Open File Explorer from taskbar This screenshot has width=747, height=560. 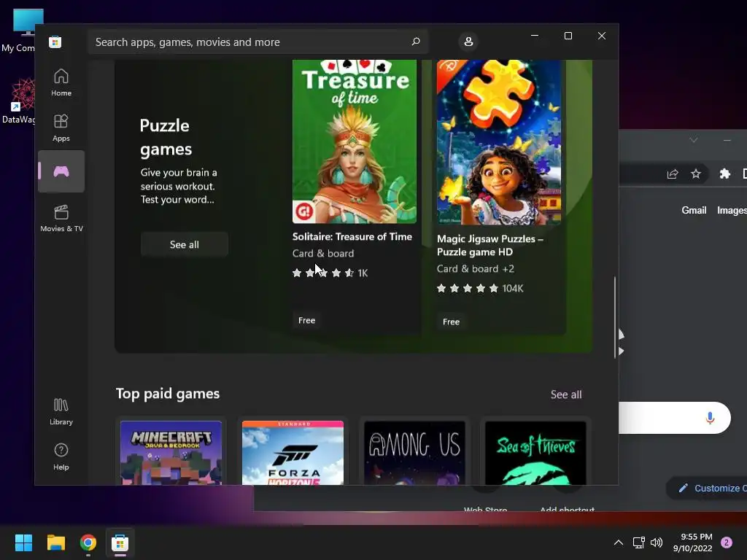pos(55,542)
